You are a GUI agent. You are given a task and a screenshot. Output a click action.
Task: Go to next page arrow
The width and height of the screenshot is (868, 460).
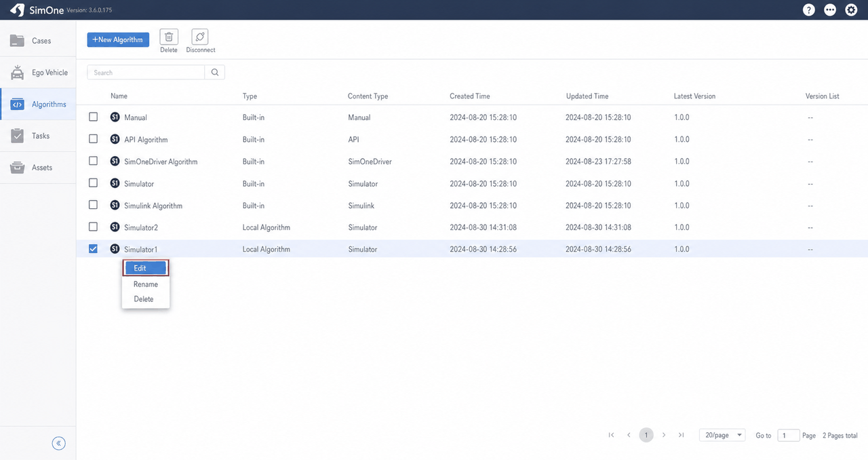664,435
